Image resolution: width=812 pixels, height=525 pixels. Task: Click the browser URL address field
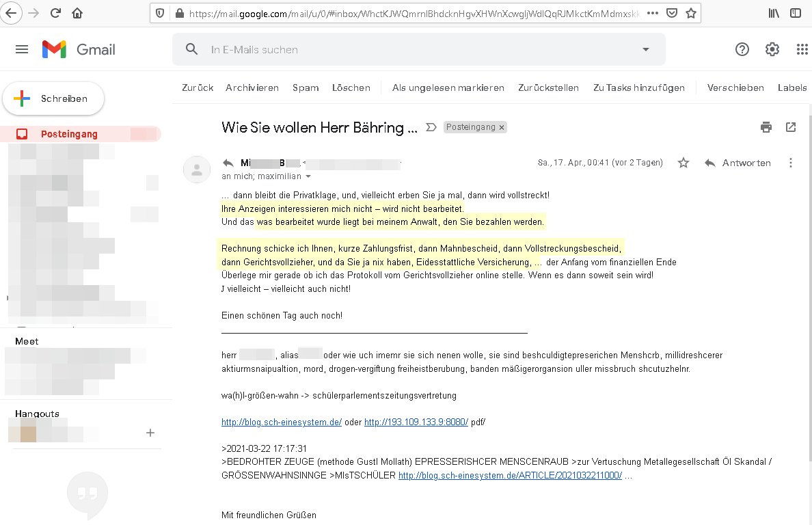(414, 14)
